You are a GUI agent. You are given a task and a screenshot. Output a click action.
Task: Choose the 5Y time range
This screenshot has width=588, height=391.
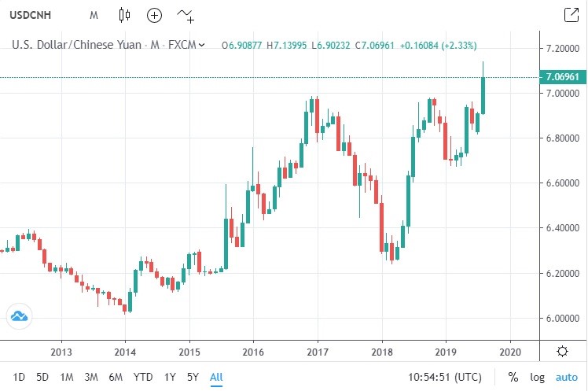(193, 377)
